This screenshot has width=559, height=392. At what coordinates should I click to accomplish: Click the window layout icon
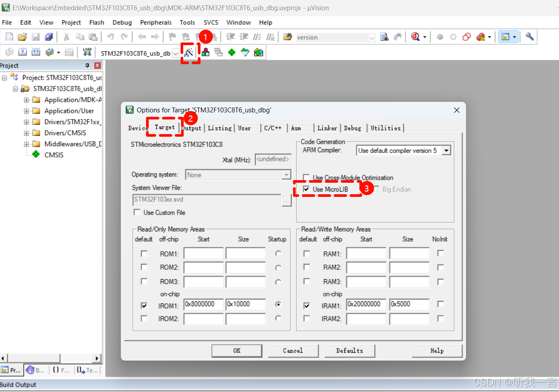coord(505,37)
